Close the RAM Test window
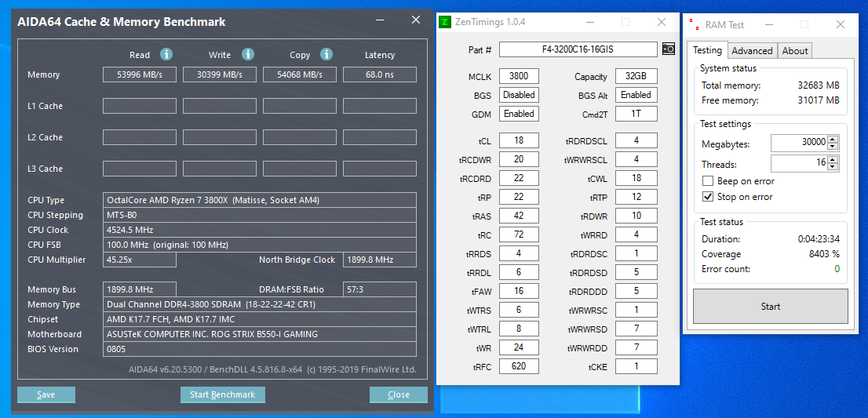The image size is (868, 418). point(841,24)
